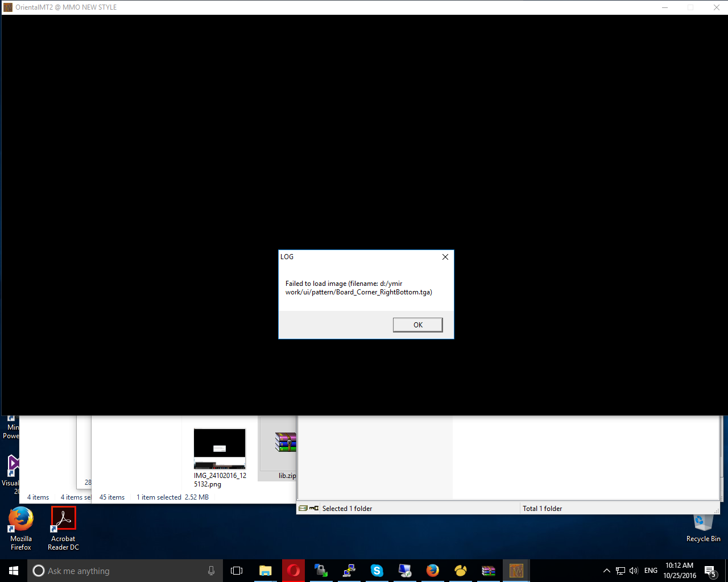This screenshot has height=582, width=728.
Task: Open the taskbar app with padlock-and-monitor icon
Action: [x=321, y=571]
